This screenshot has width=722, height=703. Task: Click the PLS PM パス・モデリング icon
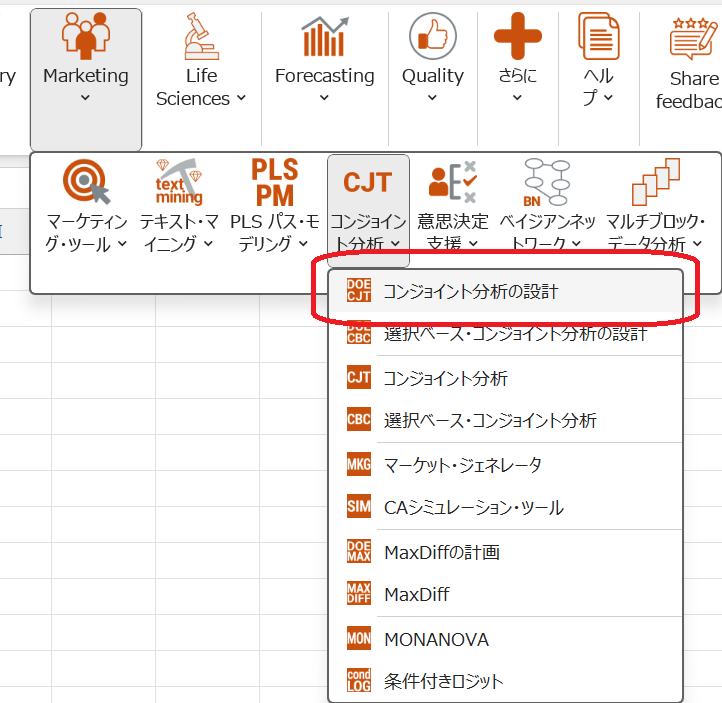coord(274,182)
